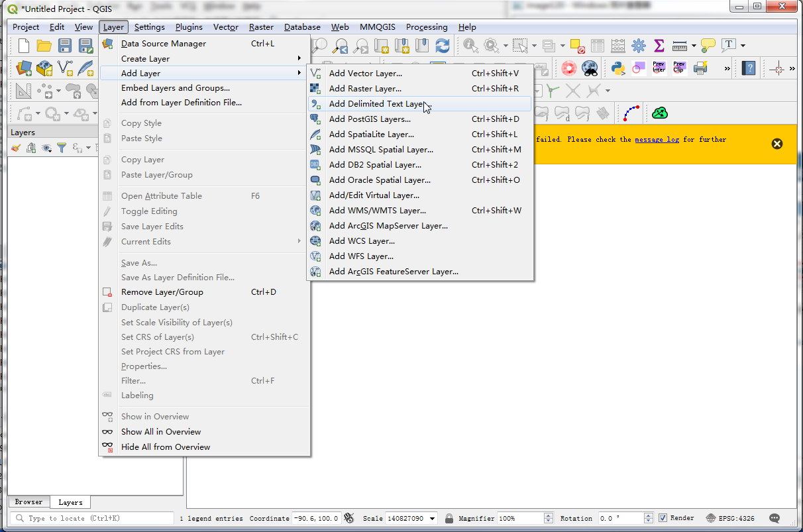The image size is (803, 532).
Task: Open the Python console icon
Action: point(618,68)
